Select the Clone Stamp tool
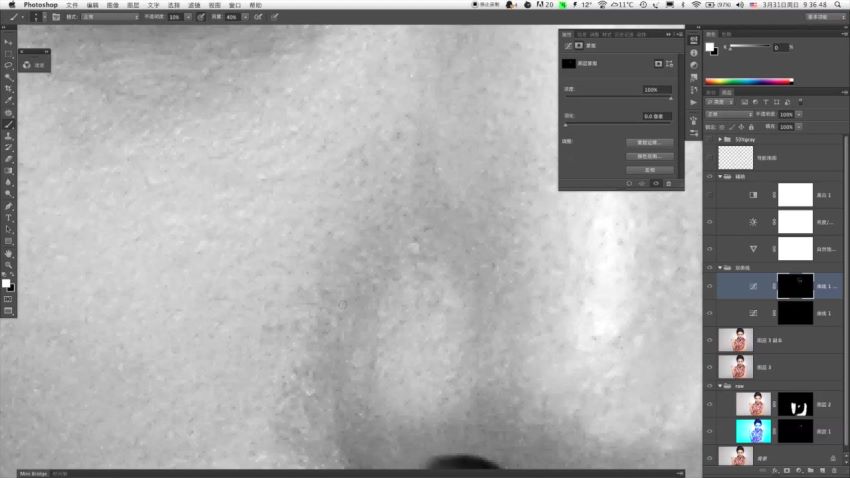 point(8,136)
